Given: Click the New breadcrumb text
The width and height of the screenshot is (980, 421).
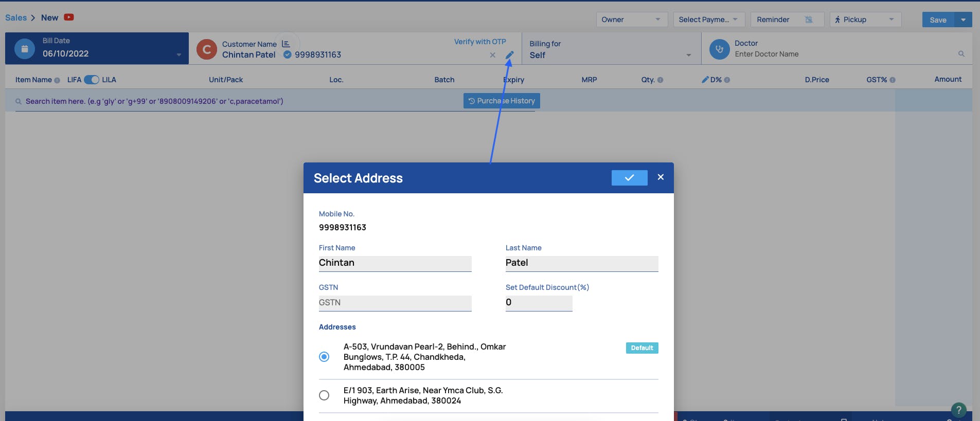Looking at the screenshot, I should (49, 17).
